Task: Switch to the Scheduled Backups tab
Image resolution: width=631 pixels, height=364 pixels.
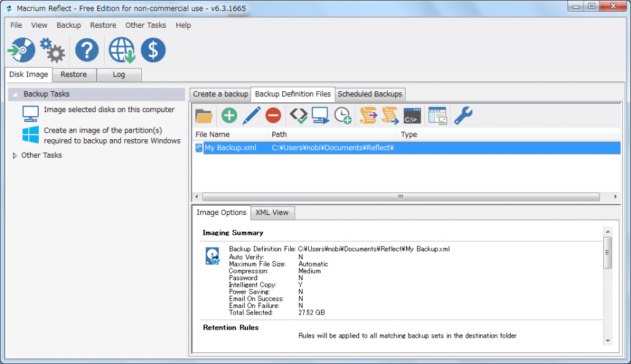Action: [370, 94]
